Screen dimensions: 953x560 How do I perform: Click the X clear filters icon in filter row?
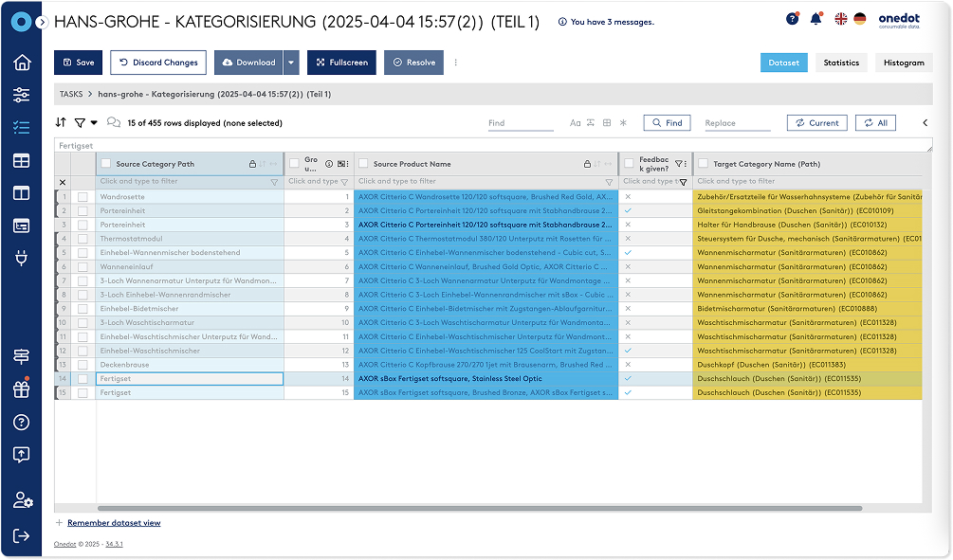tap(62, 182)
